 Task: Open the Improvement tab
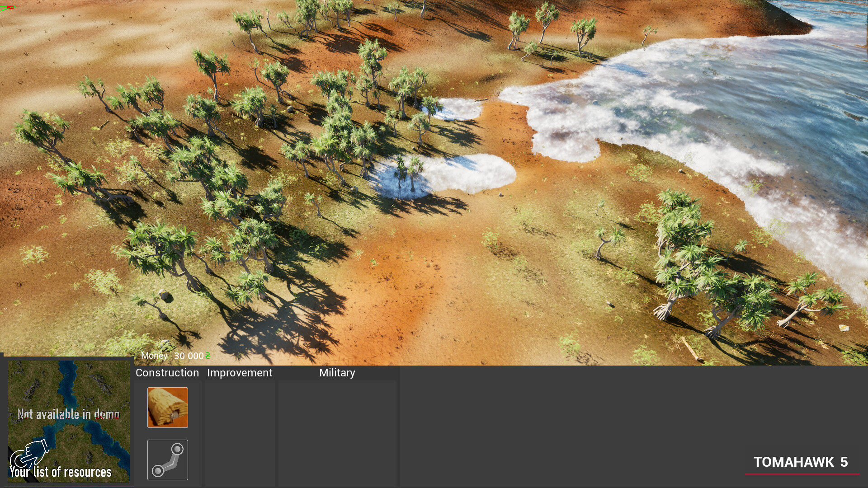(240, 373)
